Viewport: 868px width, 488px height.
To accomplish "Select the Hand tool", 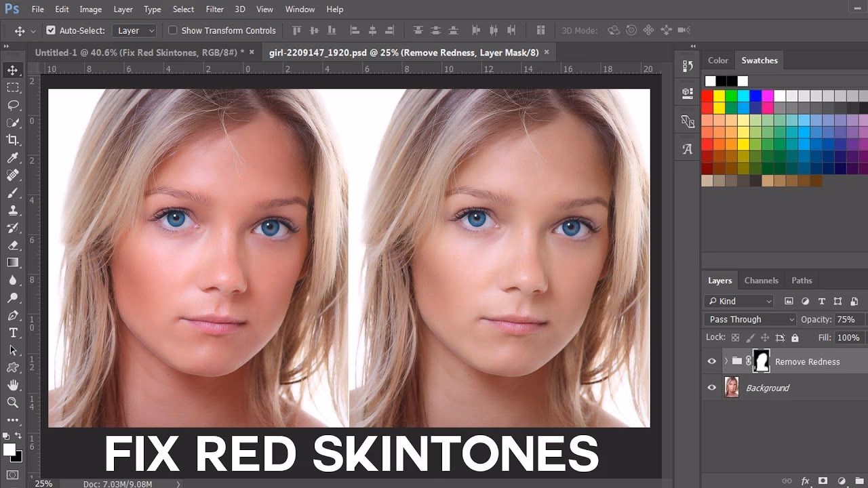I will [x=13, y=386].
